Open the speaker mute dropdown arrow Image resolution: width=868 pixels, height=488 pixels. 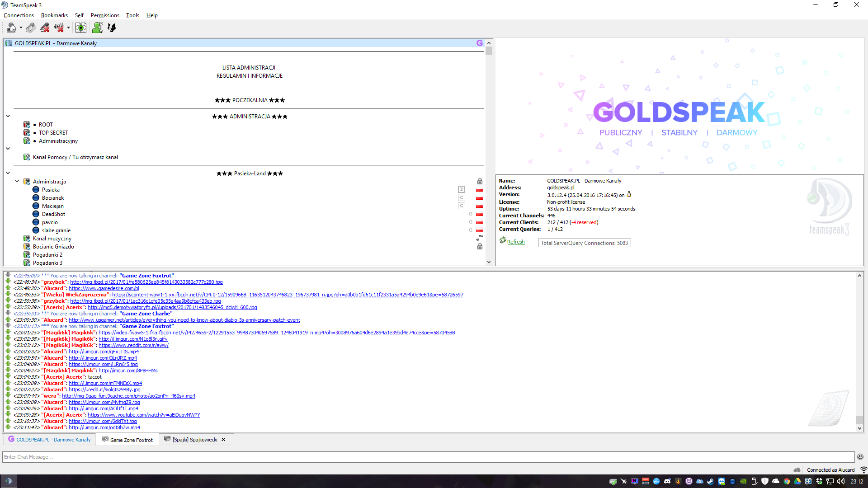coord(68,28)
